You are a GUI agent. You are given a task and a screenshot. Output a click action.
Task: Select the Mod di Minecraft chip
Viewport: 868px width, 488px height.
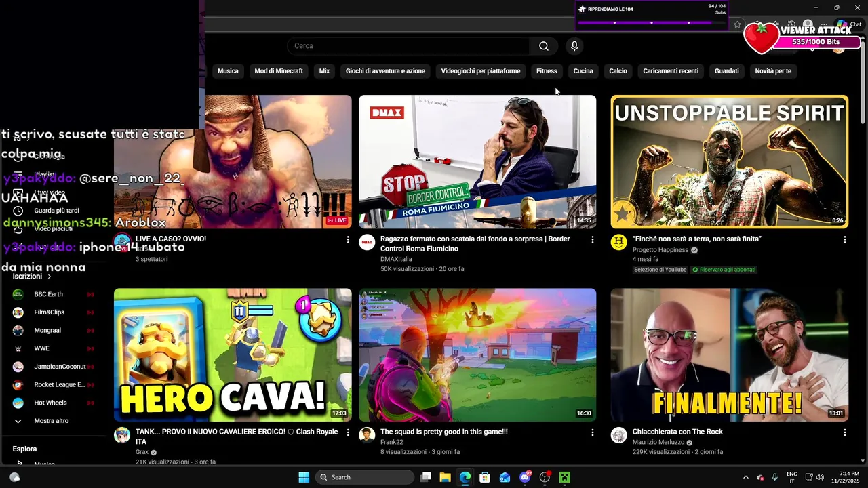coord(279,71)
